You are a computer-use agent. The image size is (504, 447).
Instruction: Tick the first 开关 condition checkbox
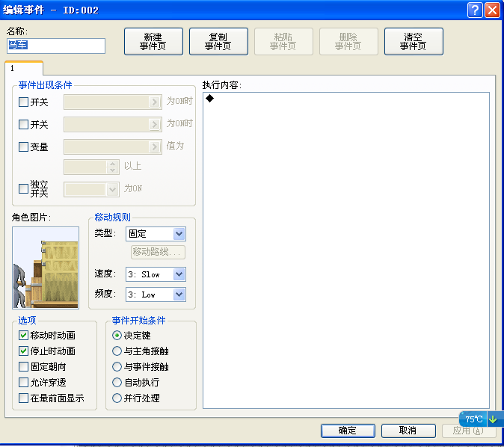coord(23,102)
